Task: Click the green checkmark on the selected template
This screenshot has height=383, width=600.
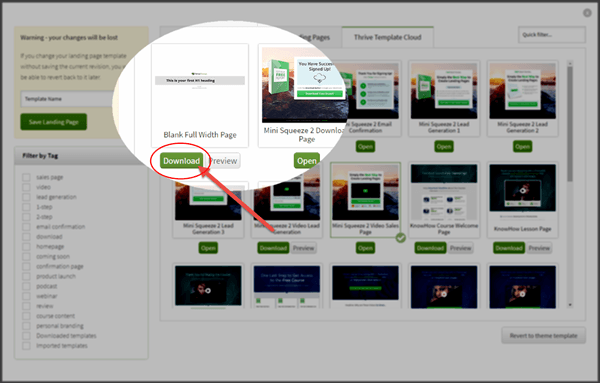Action: [400, 238]
